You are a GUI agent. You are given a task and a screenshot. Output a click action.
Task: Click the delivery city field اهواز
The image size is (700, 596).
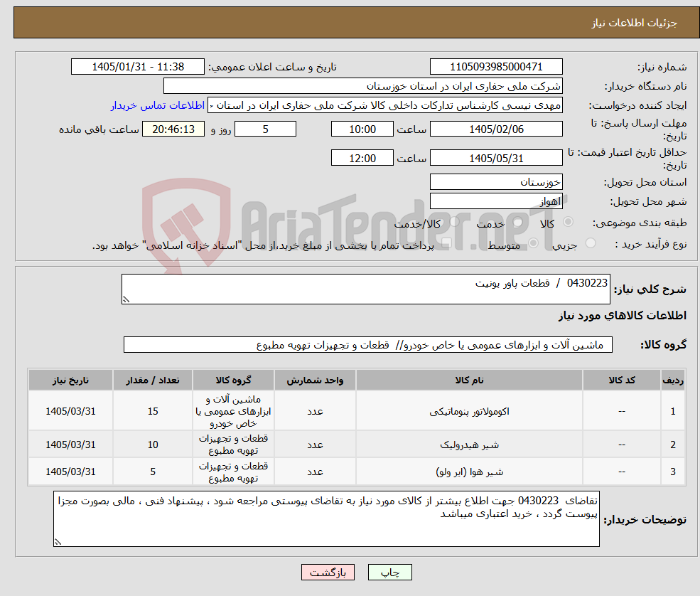496,201
